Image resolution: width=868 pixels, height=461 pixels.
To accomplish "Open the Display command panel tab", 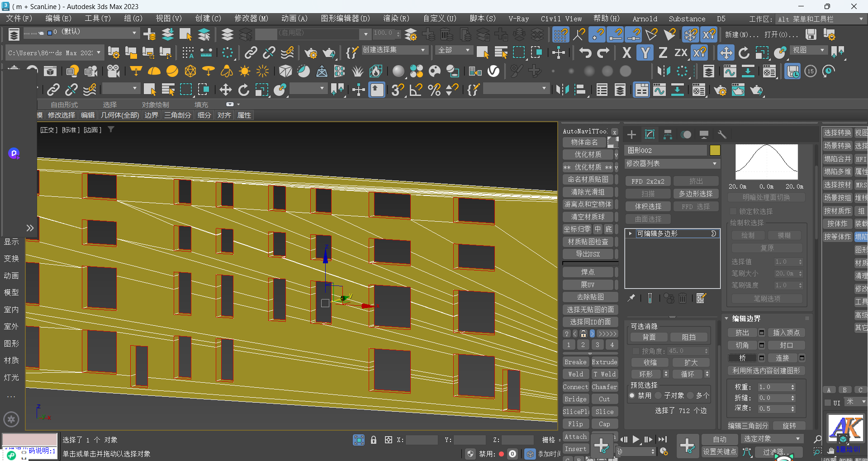I will point(704,134).
